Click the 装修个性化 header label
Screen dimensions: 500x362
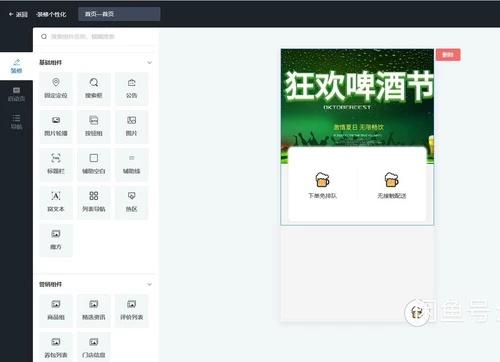coord(51,14)
